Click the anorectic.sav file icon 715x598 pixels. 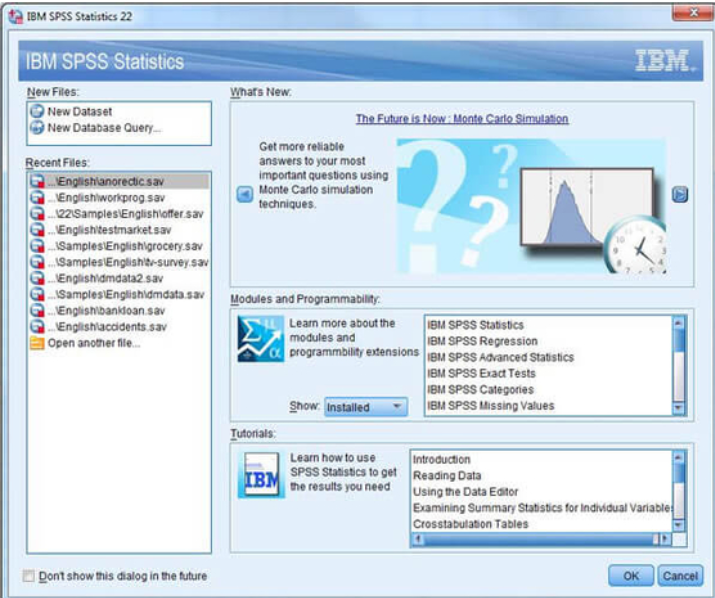37,182
